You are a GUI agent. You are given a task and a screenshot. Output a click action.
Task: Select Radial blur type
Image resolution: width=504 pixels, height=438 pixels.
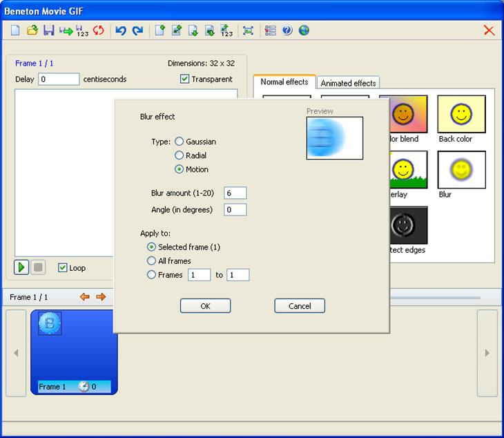pos(179,155)
